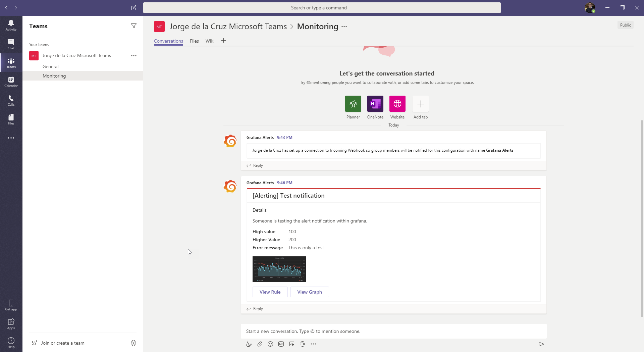This screenshot has width=644, height=352.
Task: Open the Grafana graph thumbnail image
Action: [x=279, y=269]
